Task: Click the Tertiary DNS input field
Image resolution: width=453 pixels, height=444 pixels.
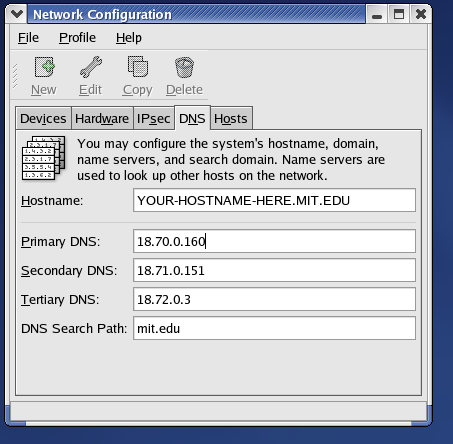Action: coord(274,299)
